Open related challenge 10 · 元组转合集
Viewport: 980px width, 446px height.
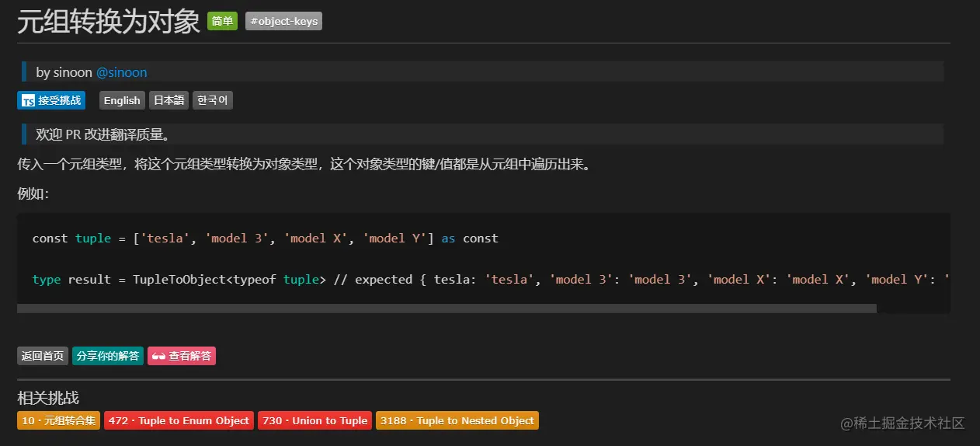pos(58,420)
